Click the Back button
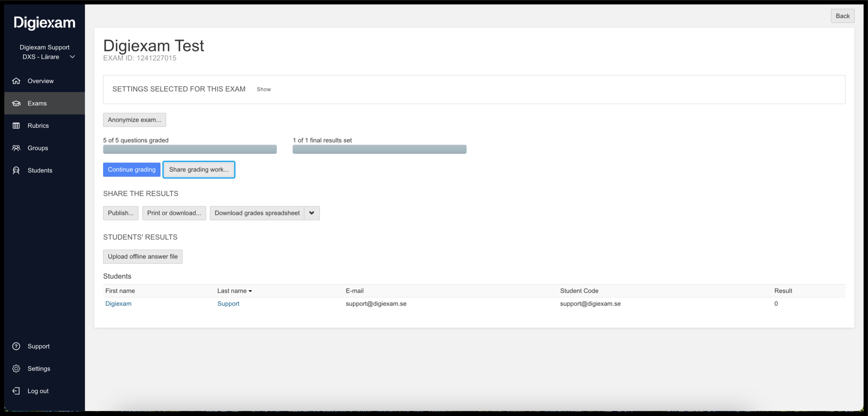The height and width of the screenshot is (416, 868). [842, 16]
